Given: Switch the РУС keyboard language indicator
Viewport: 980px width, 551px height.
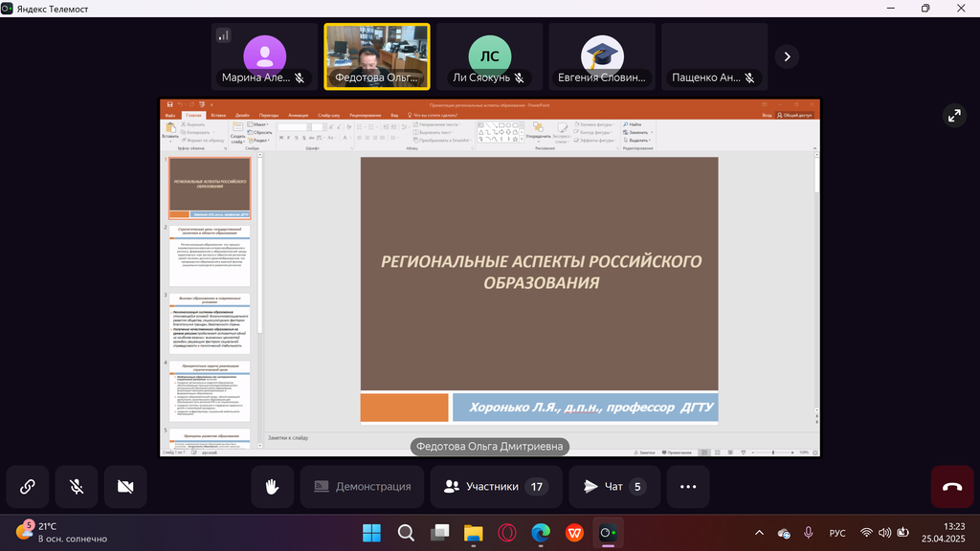Looking at the screenshot, I should [837, 532].
